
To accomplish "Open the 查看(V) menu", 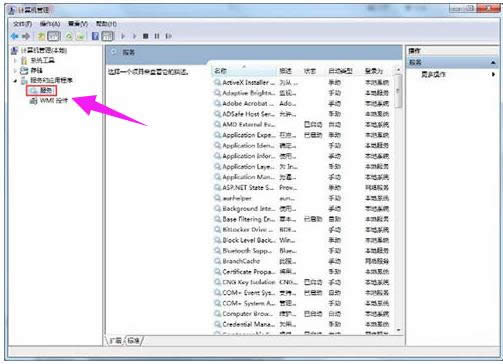I will 78,24.
